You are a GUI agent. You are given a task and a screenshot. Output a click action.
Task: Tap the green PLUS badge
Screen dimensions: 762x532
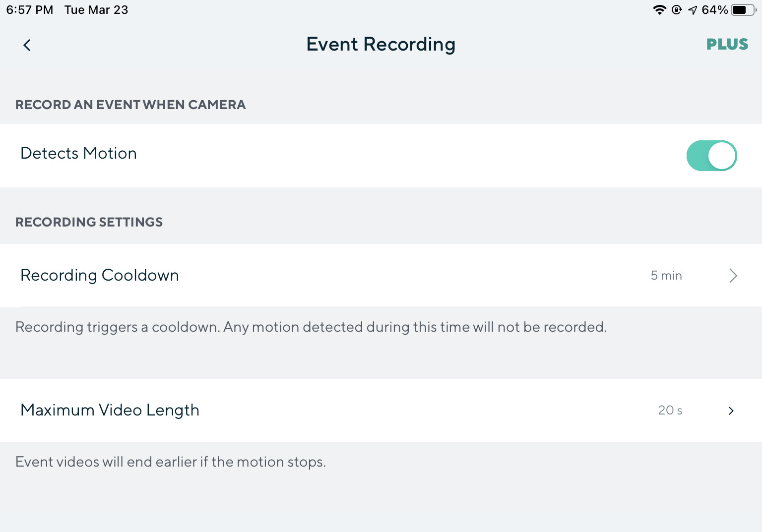coord(727,44)
